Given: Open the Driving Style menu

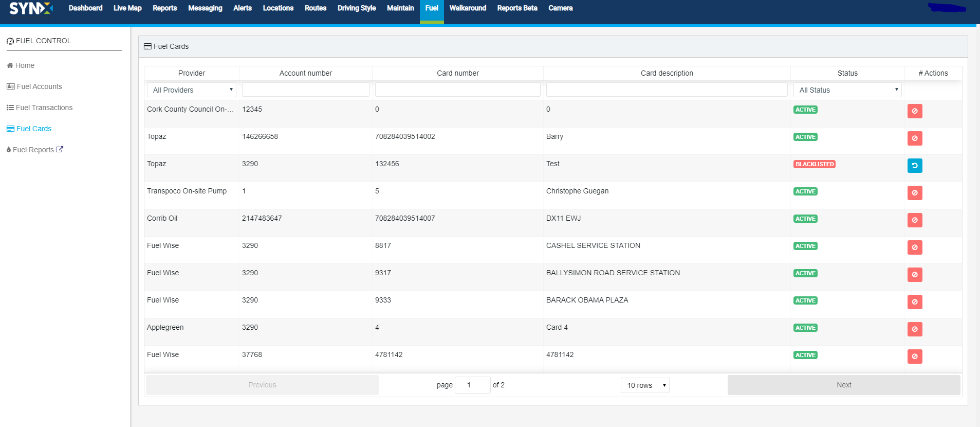Looking at the screenshot, I should (357, 8).
